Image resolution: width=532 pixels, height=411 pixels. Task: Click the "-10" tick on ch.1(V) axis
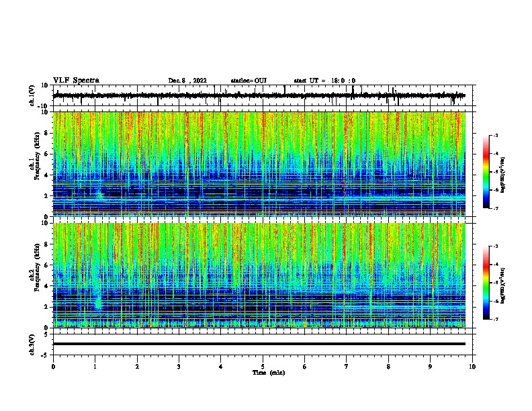point(44,106)
